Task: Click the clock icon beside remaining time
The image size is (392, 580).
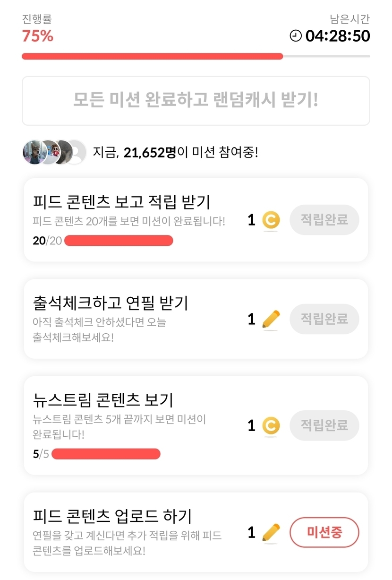Action: click(295, 36)
